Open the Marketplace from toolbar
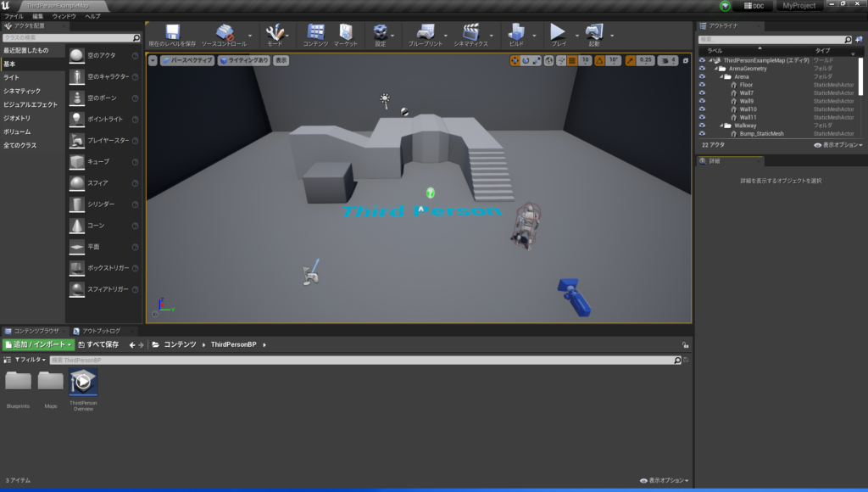Image resolution: width=868 pixels, height=492 pixels. pyautogui.click(x=345, y=33)
